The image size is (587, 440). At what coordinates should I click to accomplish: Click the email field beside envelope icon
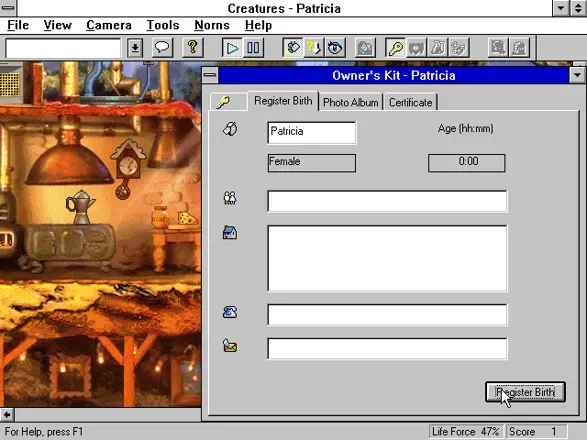pyautogui.click(x=387, y=349)
